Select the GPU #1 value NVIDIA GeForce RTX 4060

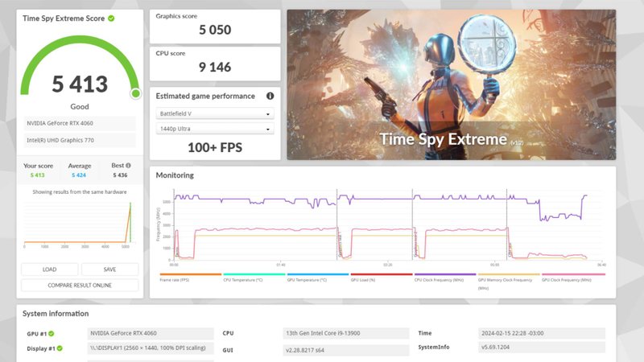click(x=151, y=333)
